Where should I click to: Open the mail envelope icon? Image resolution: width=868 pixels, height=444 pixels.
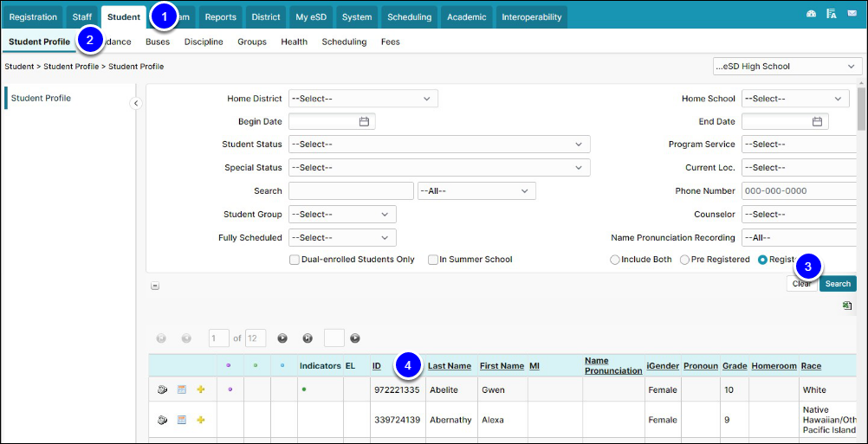click(852, 14)
